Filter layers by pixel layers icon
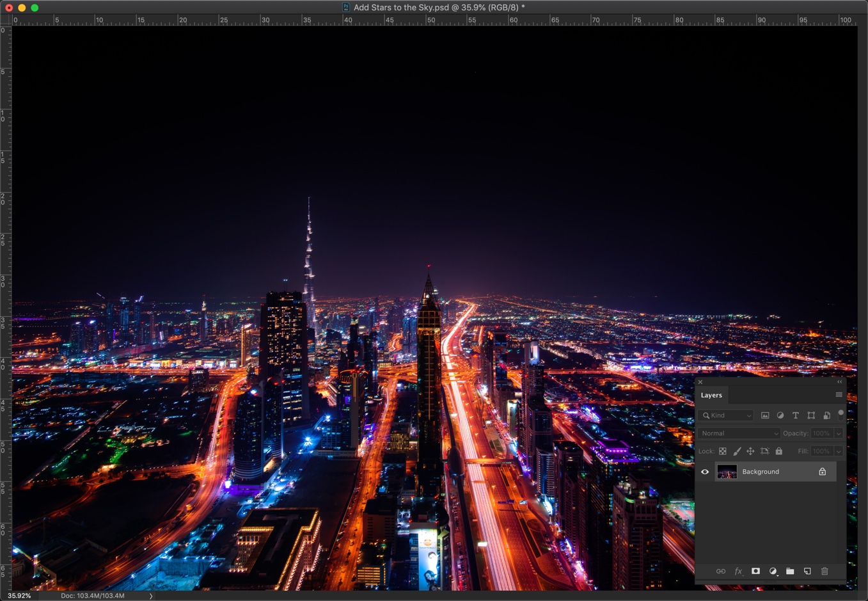 tap(765, 415)
